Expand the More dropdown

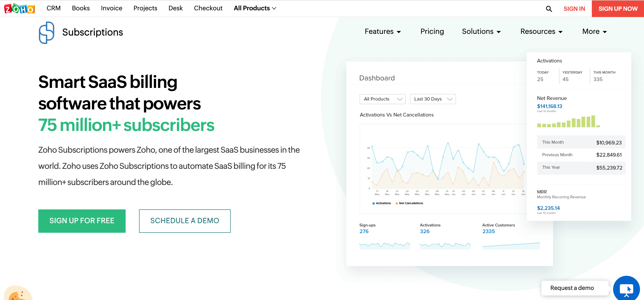(x=595, y=32)
